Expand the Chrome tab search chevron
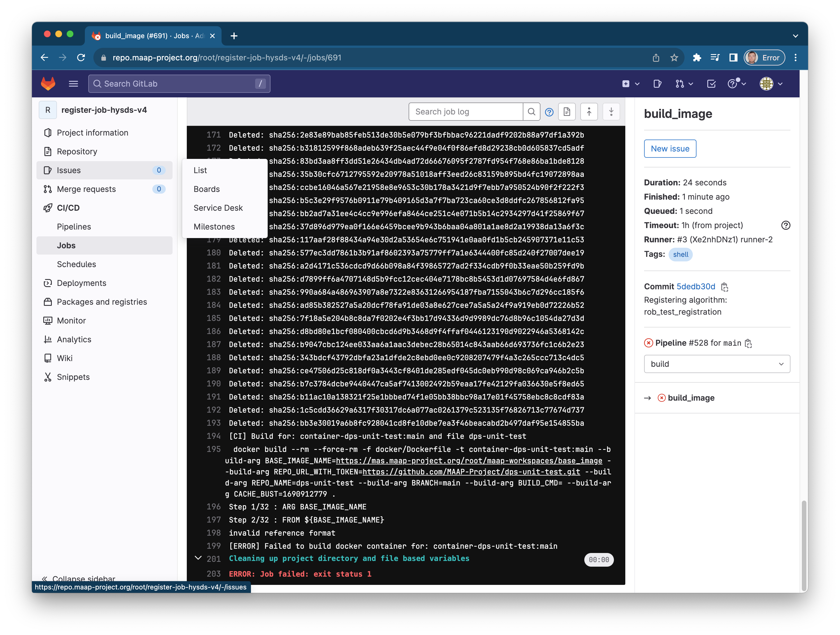 tap(796, 36)
